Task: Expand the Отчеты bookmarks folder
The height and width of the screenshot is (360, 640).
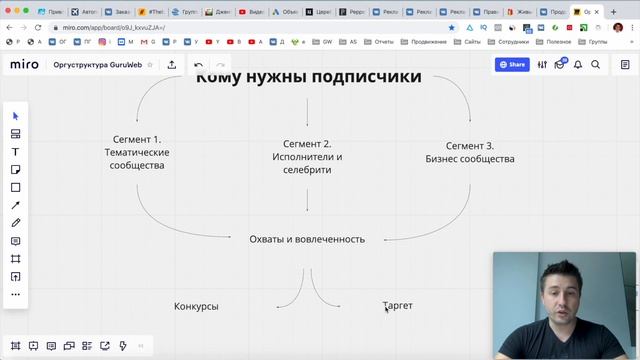Action: [x=379, y=42]
